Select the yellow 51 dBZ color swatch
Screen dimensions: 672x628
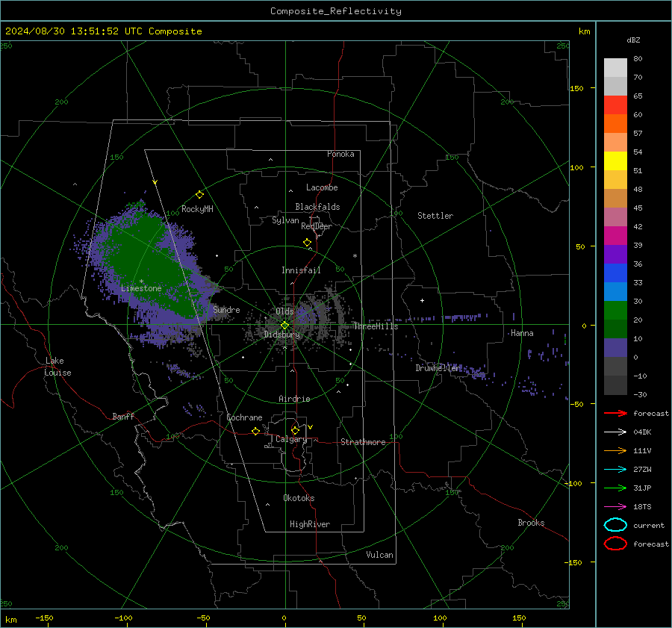coord(615,161)
